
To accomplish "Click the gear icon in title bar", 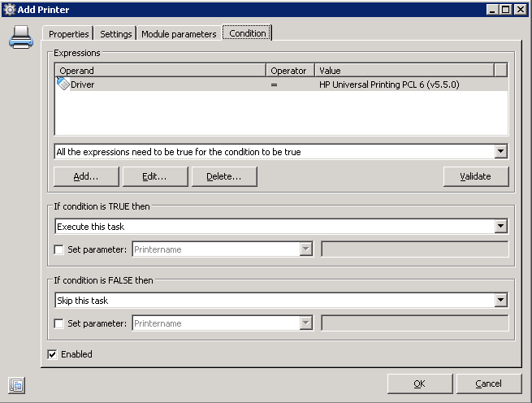I will 10,10.
